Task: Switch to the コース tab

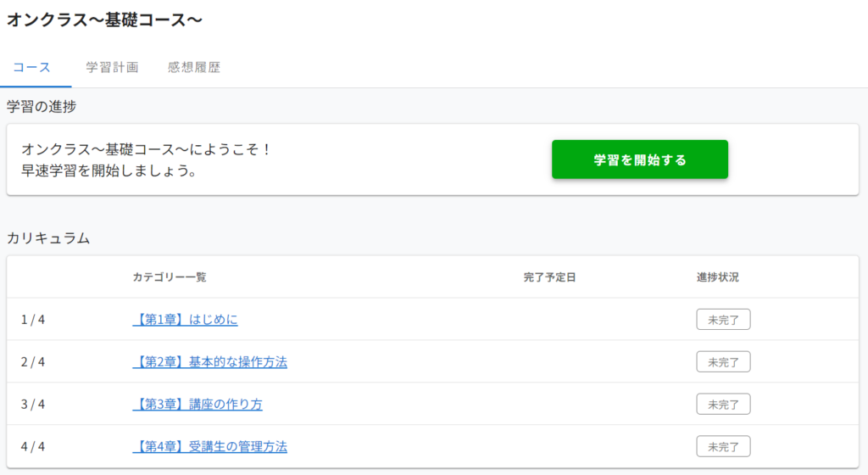Action: pos(32,68)
